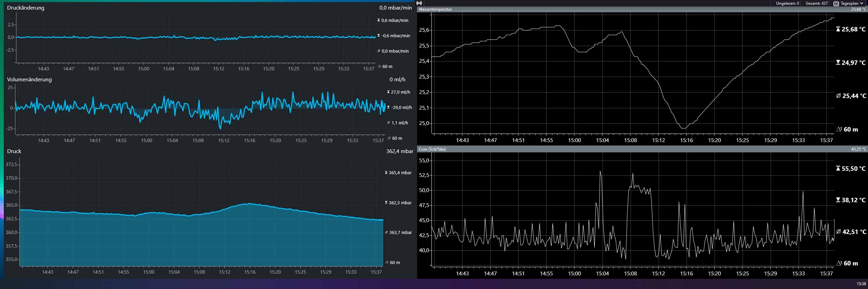Click the minimum icon beside -0,6 mbar/min
Viewport: 868px width, 289px height.
point(378,36)
